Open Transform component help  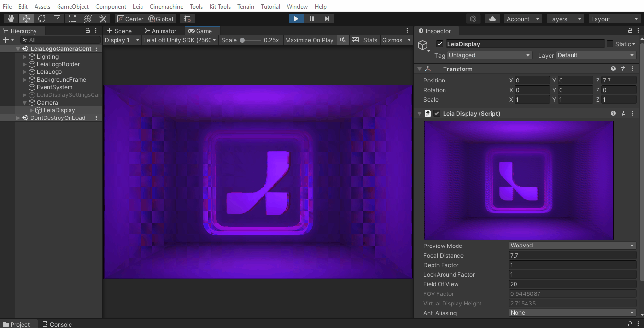coord(613,69)
